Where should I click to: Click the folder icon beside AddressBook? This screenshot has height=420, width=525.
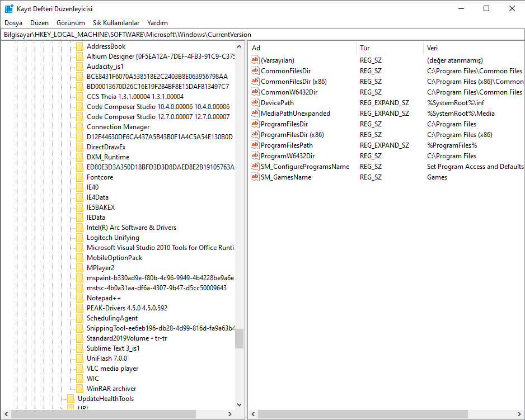point(80,46)
